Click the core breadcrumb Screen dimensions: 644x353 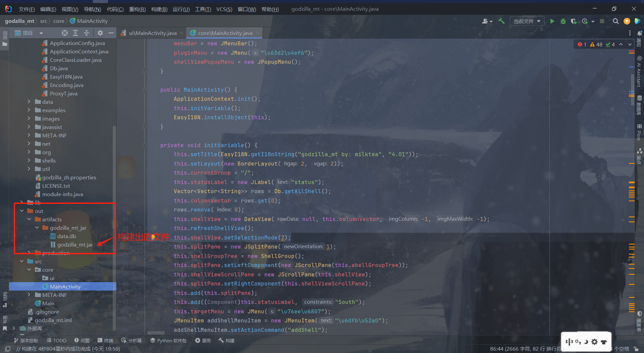59,21
